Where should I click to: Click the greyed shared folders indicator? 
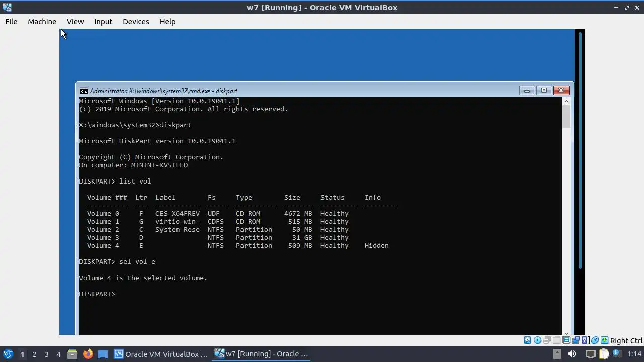pos(556,340)
